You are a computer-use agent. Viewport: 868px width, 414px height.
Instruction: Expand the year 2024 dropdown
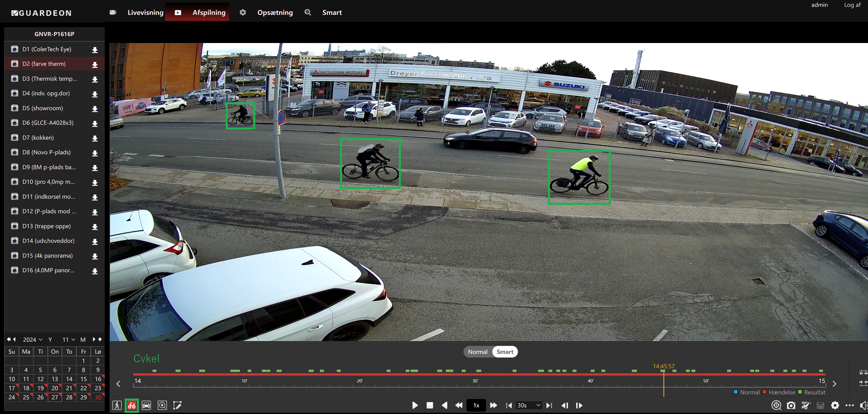pyautogui.click(x=33, y=339)
